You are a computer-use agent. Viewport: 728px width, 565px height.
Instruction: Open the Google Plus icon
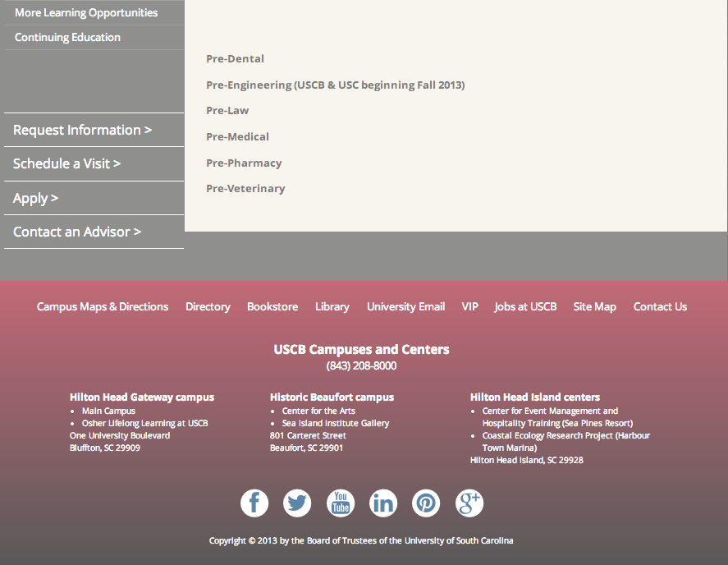coord(469,503)
